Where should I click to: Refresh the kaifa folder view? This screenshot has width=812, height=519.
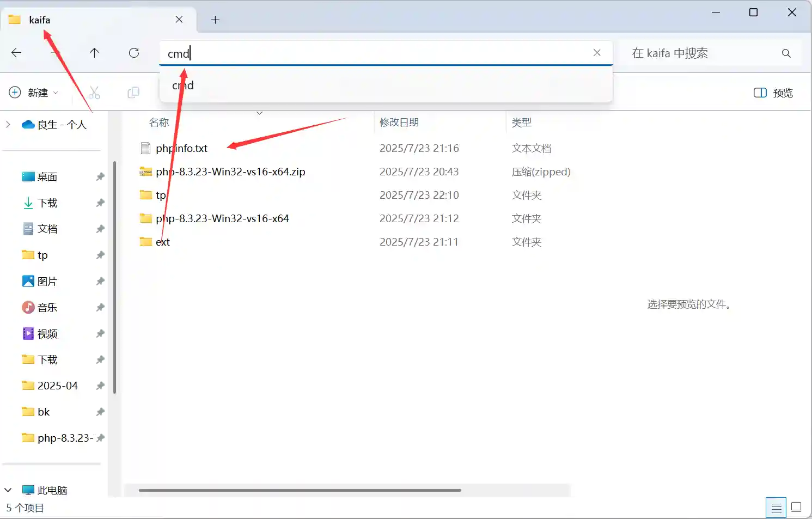[134, 53]
